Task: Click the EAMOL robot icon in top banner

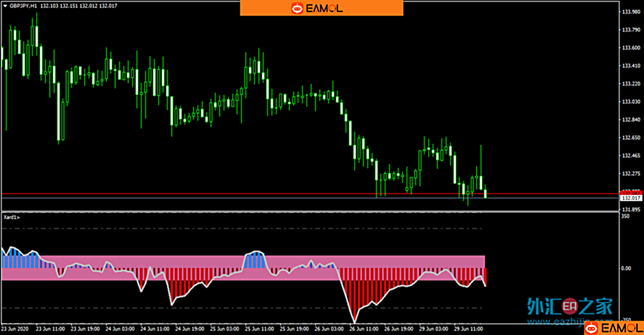Action: tap(297, 8)
